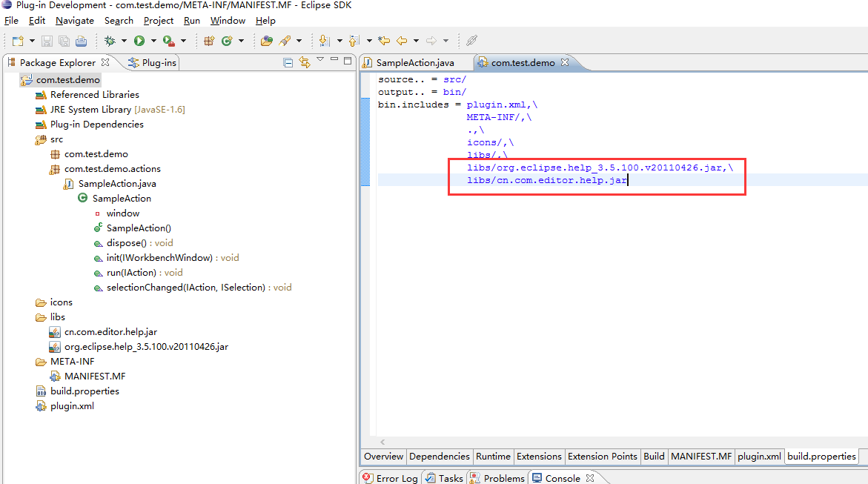Click the Search flashlight toolbar icon
Image resolution: width=868 pixels, height=484 pixels.
click(x=285, y=41)
